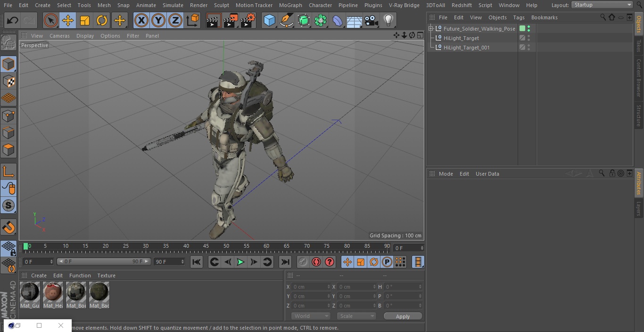Switch to the Content Browser side tab

(639, 78)
